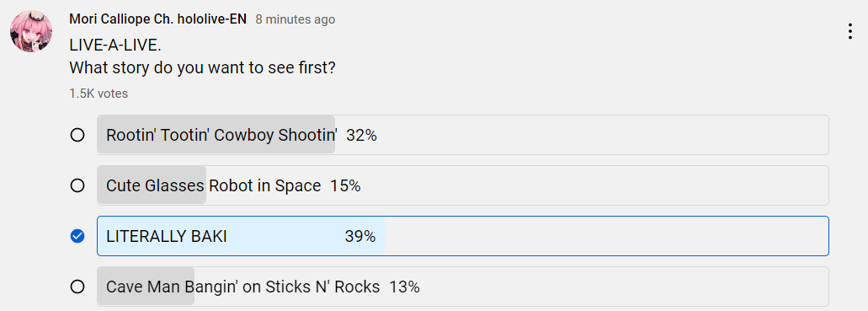Image resolution: width=868 pixels, height=311 pixels.
Task: Click the 32% result value
Action: point(361,135)
